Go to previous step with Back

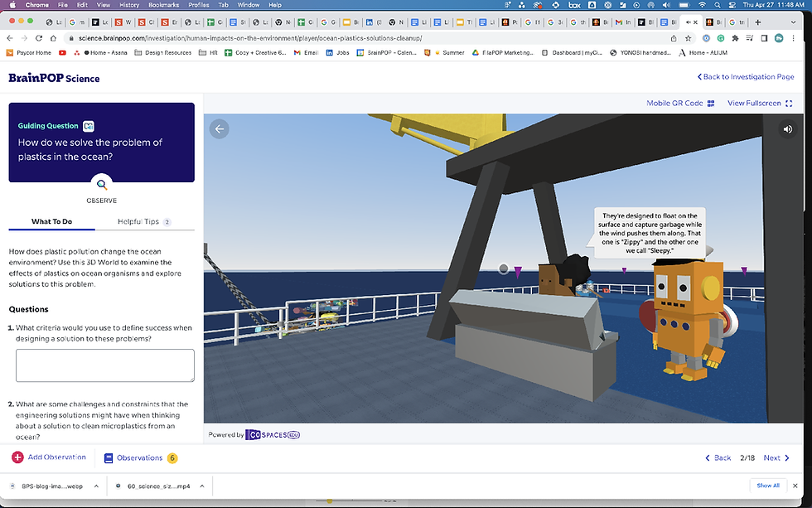tap(718, 457)
